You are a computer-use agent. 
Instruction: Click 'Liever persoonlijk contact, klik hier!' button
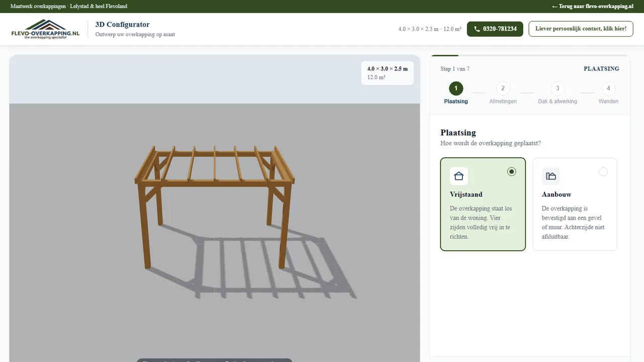pos(581,29)
